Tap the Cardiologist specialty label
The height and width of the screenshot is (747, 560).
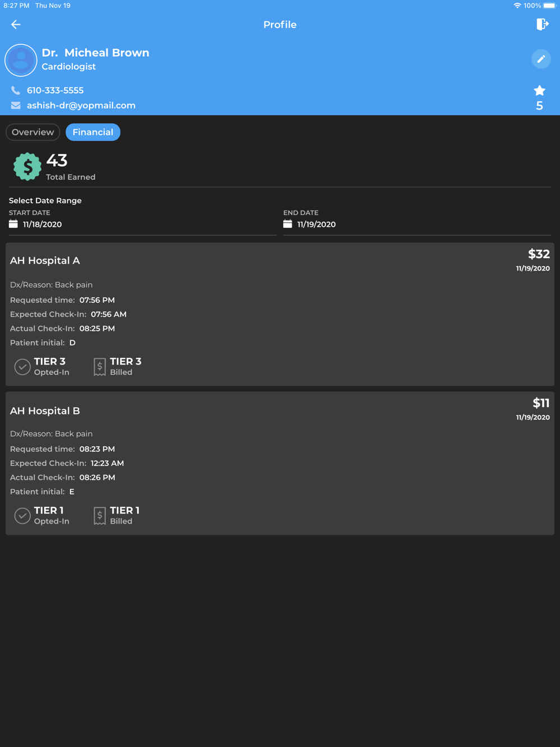click(69, 67)
